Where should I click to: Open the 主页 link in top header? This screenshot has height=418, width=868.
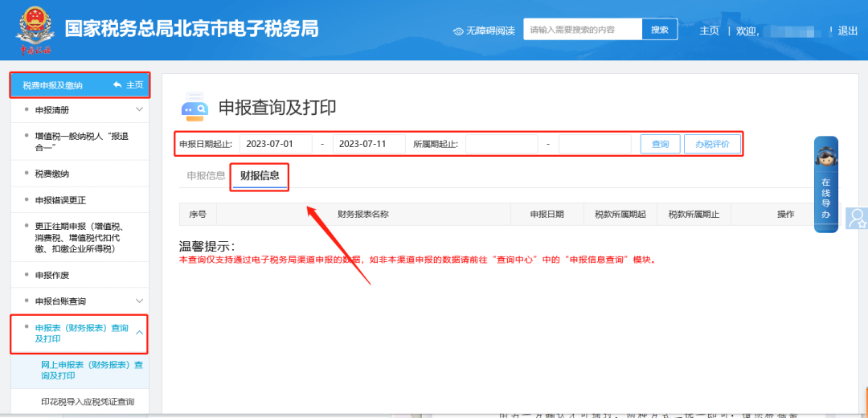coord(709,31)
